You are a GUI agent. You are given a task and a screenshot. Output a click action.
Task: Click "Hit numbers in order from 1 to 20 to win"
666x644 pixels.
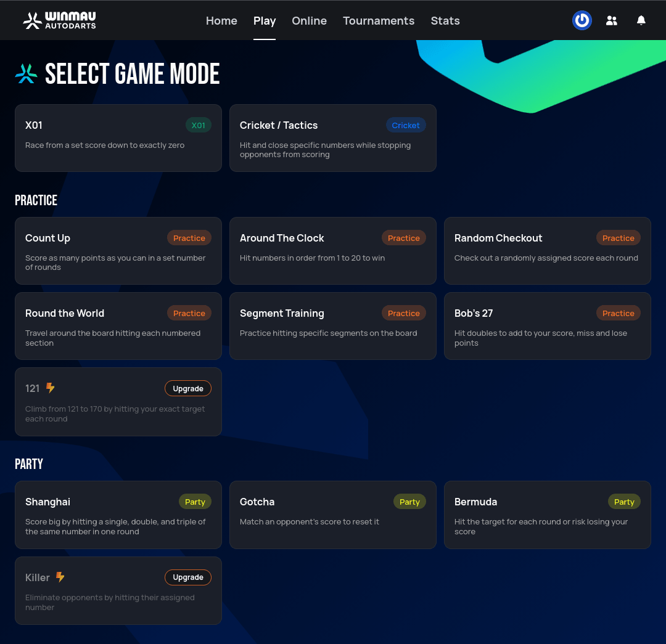312,258
